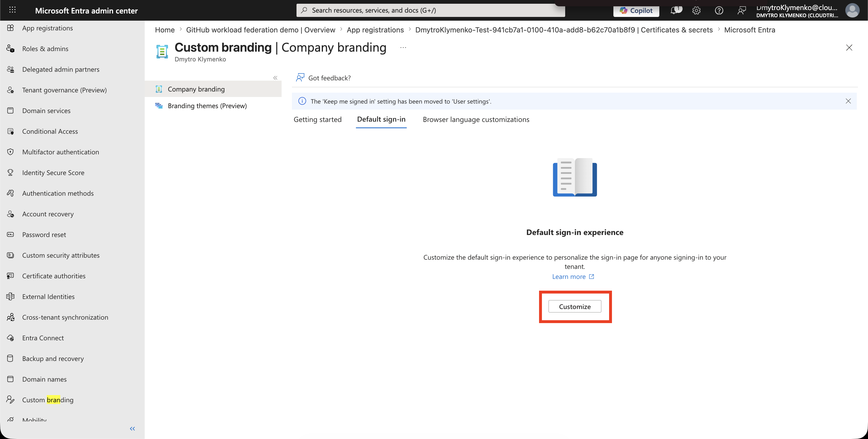Click the Entra Connect cloud icon
868x439 pixels.
pos(10,338)
